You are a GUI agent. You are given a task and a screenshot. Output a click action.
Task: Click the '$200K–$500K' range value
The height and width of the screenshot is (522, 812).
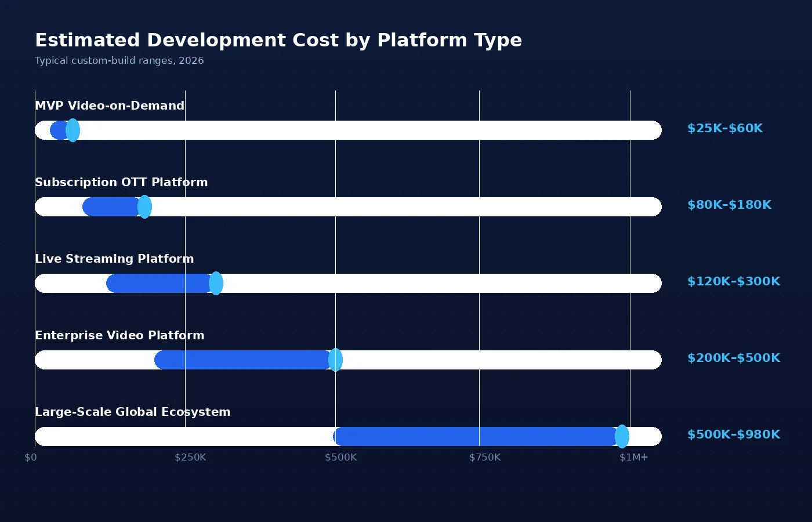734,358
